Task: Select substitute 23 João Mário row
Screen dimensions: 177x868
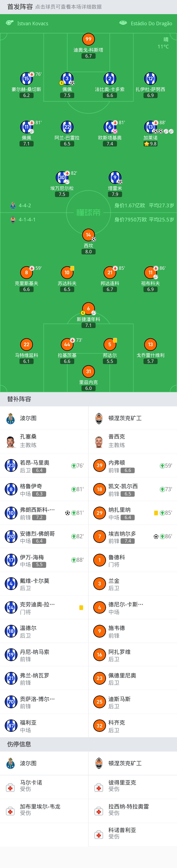Action: [x=44, y=466]
